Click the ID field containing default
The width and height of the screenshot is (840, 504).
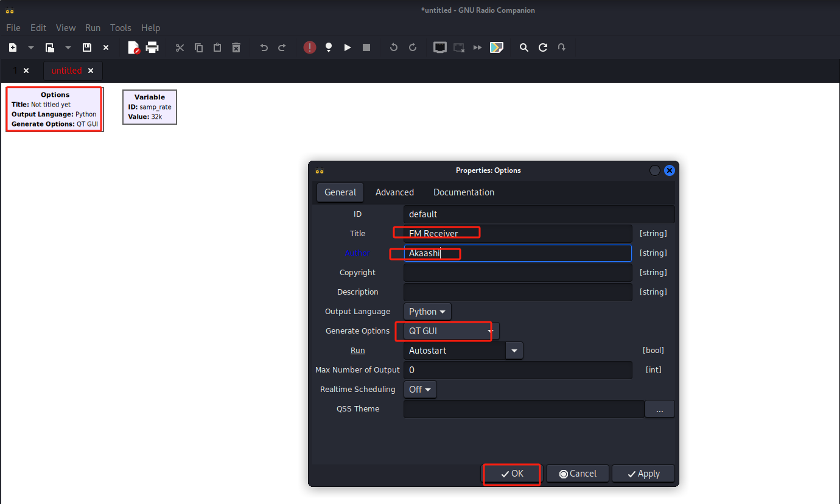point(539,214)
